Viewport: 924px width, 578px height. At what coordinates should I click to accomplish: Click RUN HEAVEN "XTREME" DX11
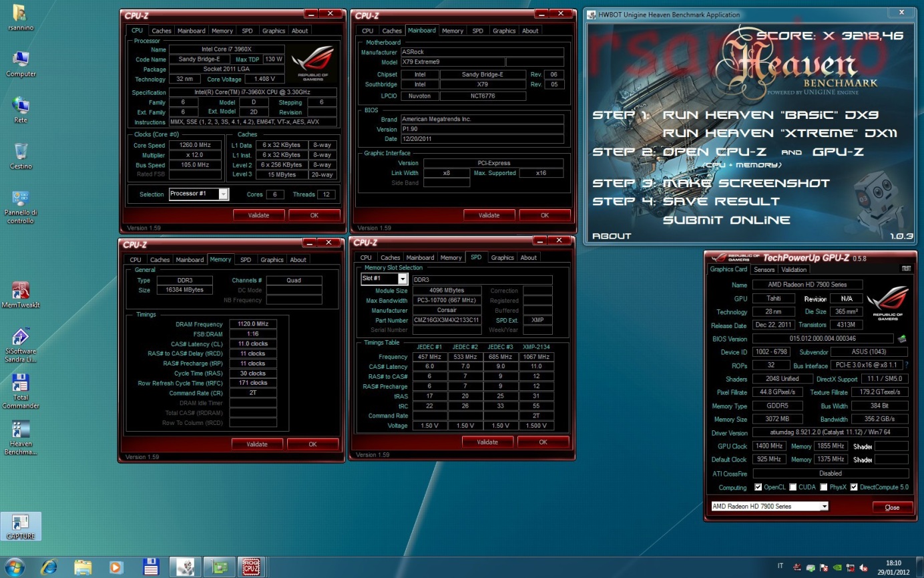779,133
